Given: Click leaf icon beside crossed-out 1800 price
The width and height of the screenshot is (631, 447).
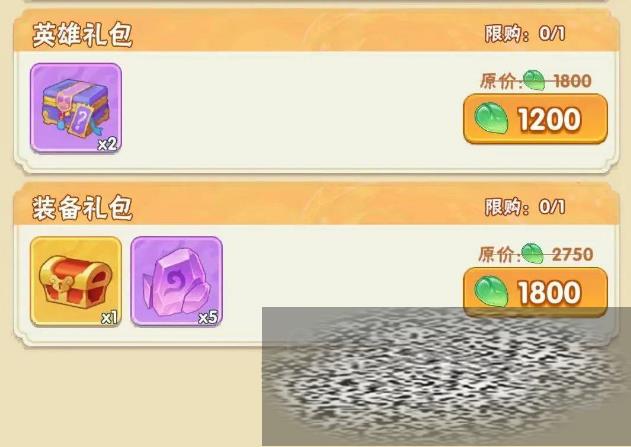Looking at the screenshot, I should (534, 80).
